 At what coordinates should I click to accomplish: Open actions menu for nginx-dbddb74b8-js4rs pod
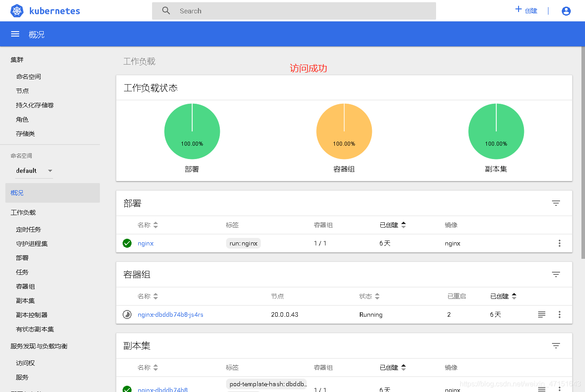[x=560, y=314]
